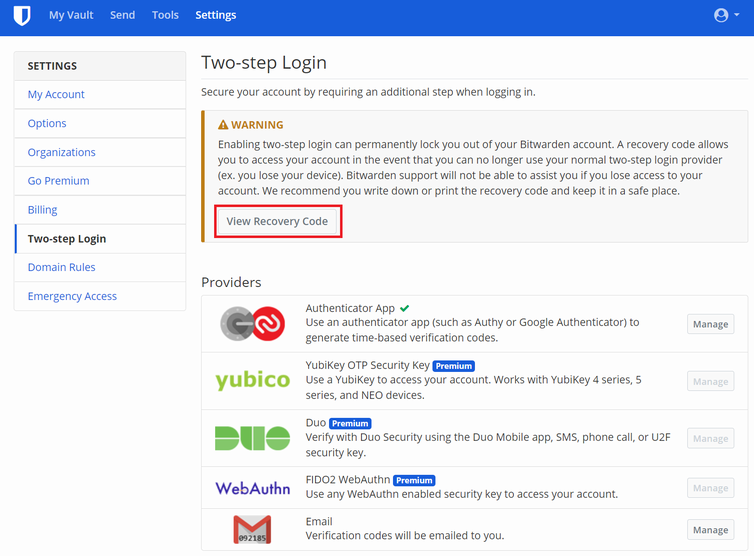754x556 pixels.
Task: Click YubiKey OTP Security Key title
Action: [367, 366]
